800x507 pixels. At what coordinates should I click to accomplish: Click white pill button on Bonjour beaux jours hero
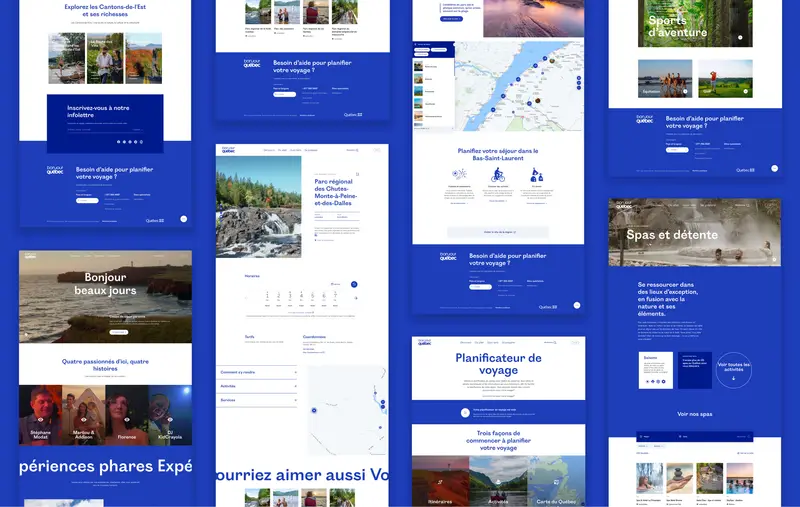click(x=119, y=332)
